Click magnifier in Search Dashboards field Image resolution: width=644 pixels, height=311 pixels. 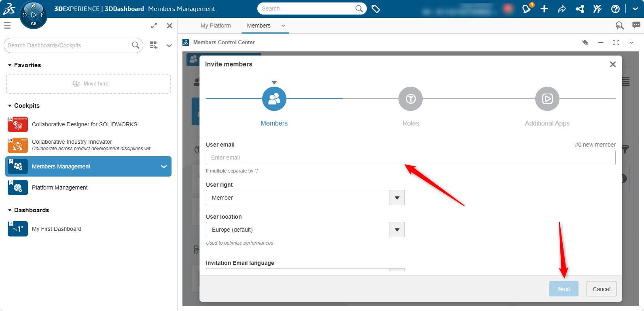136,45
